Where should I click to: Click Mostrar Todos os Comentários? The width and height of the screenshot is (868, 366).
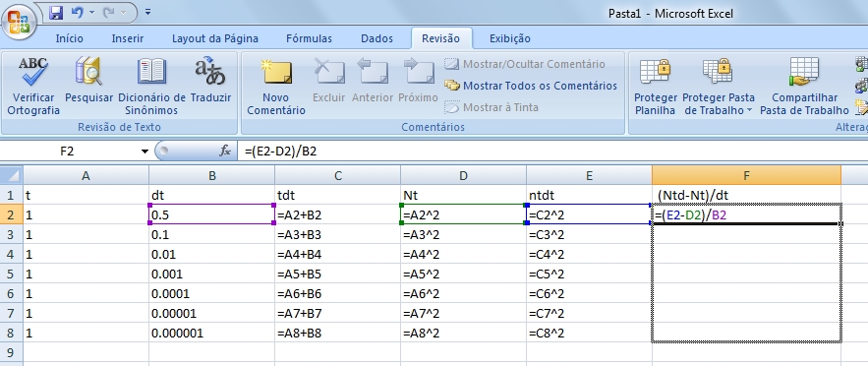coord(531,86)
